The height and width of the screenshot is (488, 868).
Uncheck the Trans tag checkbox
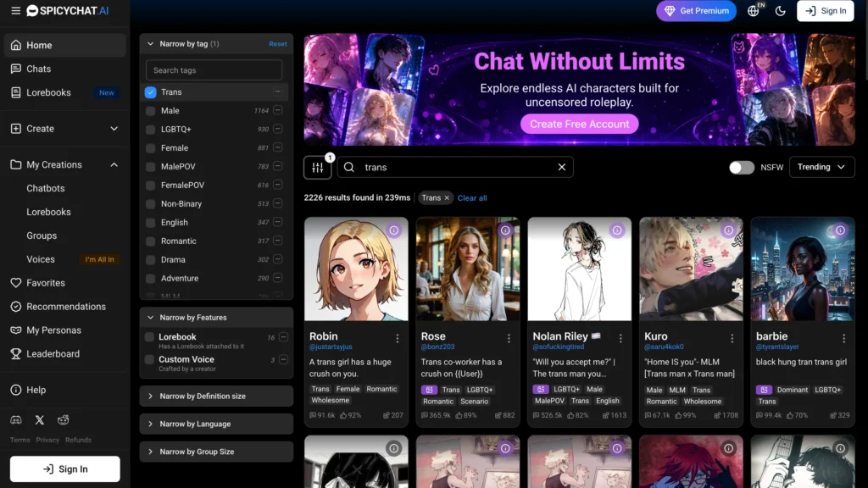coord(151,92)
